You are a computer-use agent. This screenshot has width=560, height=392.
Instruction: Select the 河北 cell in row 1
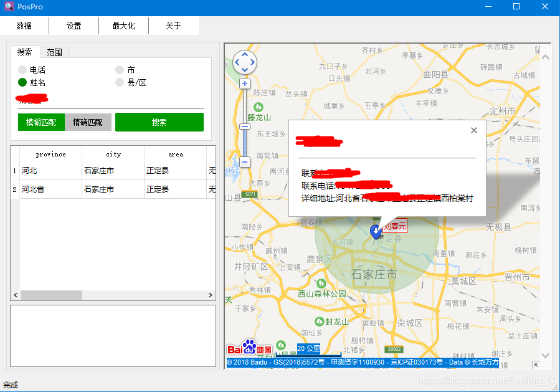coord(50,171)
